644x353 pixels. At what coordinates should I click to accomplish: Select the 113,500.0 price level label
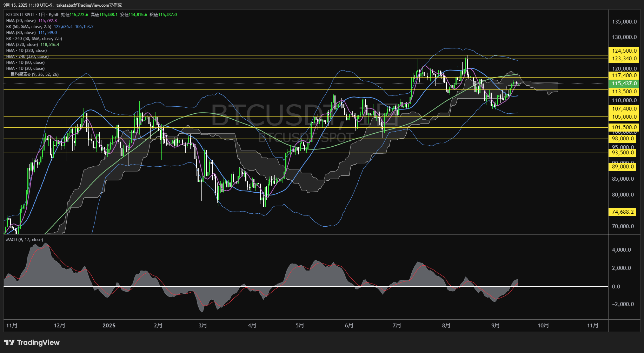624,92
